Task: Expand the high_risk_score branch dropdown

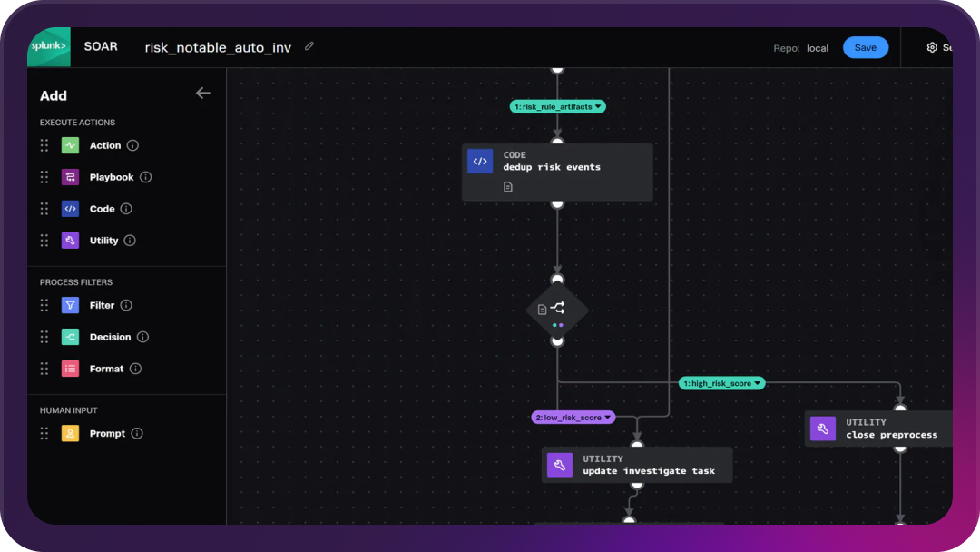Action: [758, 383]
